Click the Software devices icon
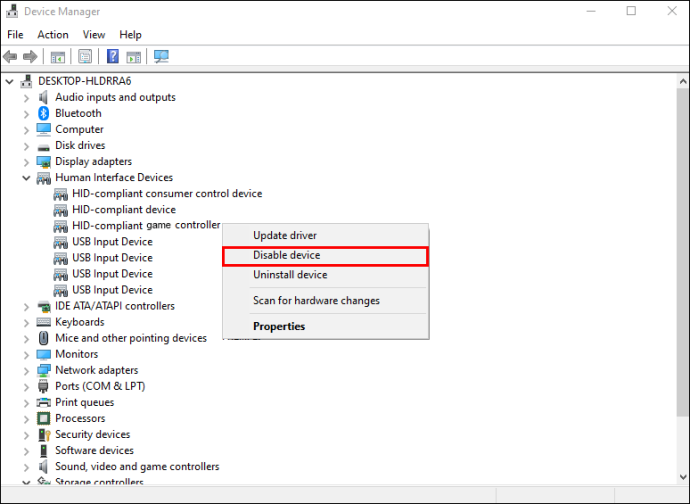 pyautogui.click(x=43, y=450)
